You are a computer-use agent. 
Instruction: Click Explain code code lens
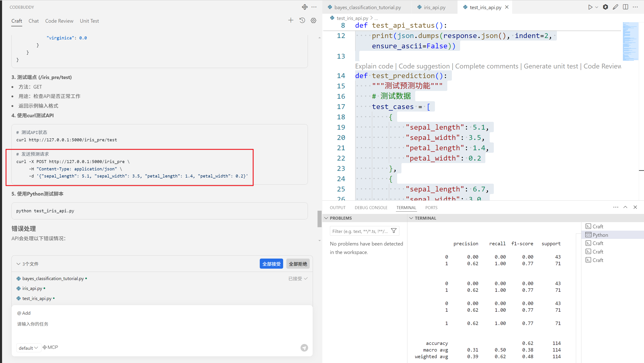[x=374, y=66]
